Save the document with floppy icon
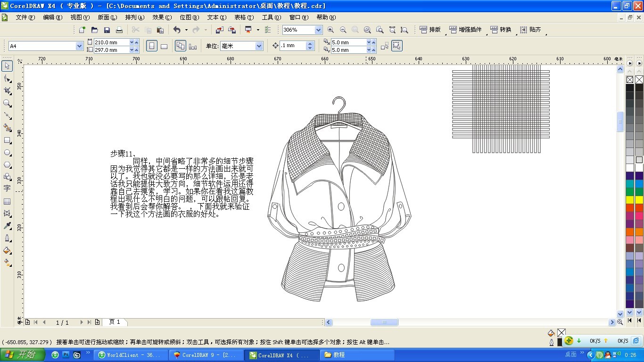 107,30
